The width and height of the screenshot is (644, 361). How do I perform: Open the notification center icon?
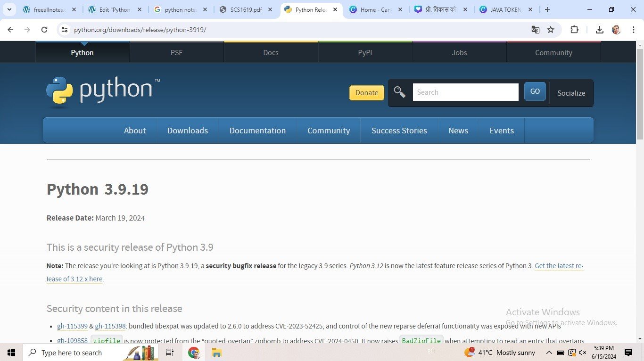[x=628, y=353]
